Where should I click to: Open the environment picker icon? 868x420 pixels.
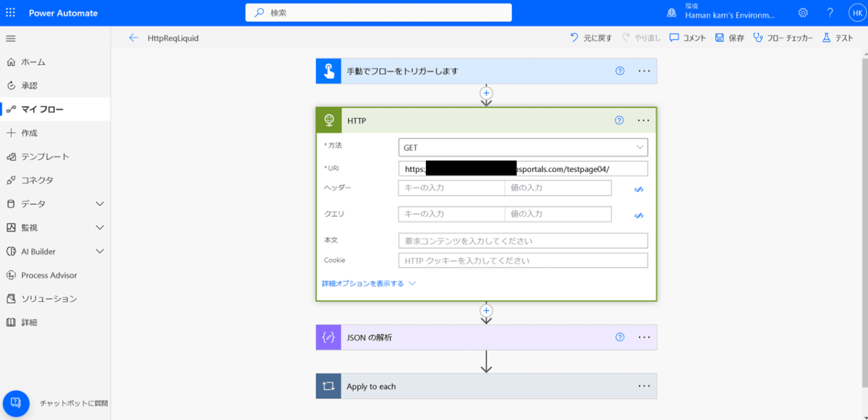click(x=672, y=13)
